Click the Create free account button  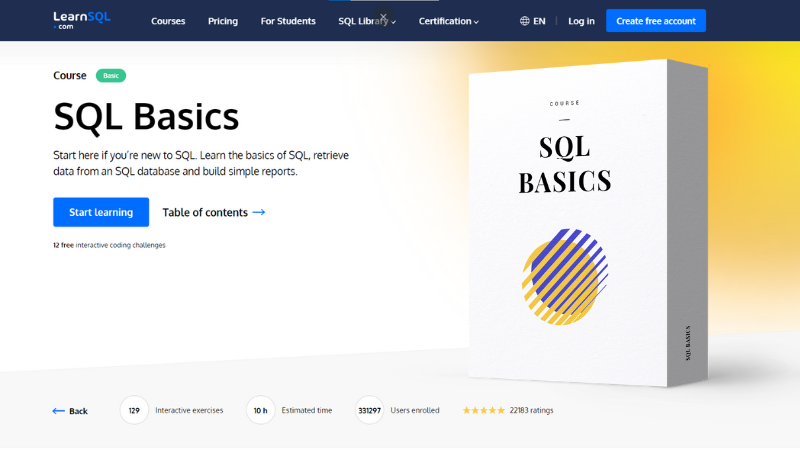[656, 20]
